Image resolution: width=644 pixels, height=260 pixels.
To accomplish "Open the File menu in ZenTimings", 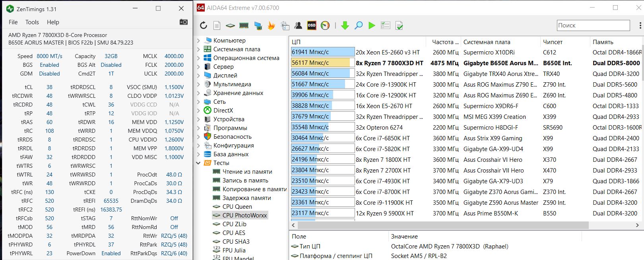I will 13,22.
